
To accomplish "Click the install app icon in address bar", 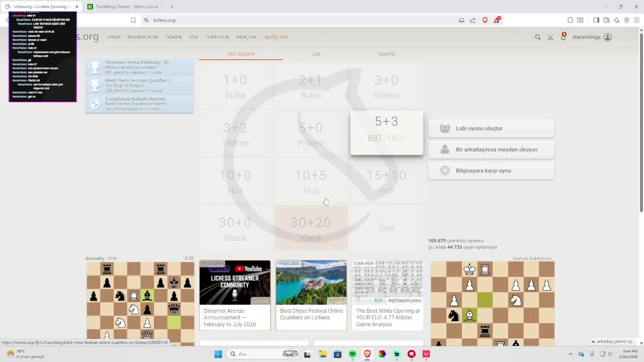I will [x=461, y=20].
